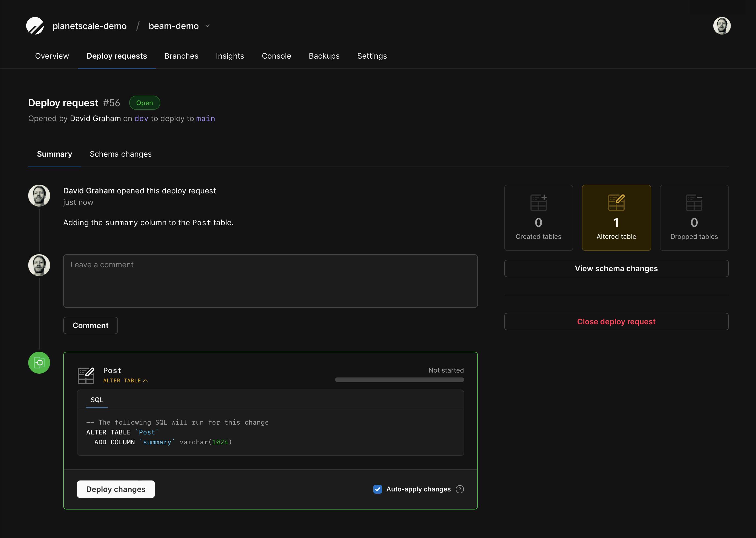
Task: Click the Not started progress bar
Action: (399, 380)
